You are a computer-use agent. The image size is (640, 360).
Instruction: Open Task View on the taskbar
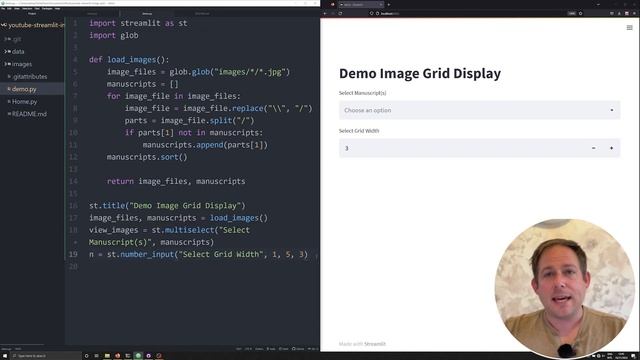coord(96,356)
